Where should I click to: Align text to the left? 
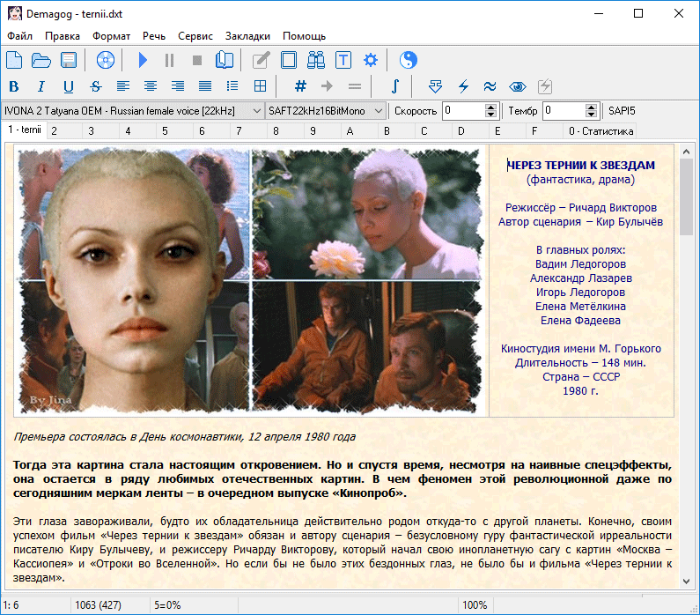123,85
